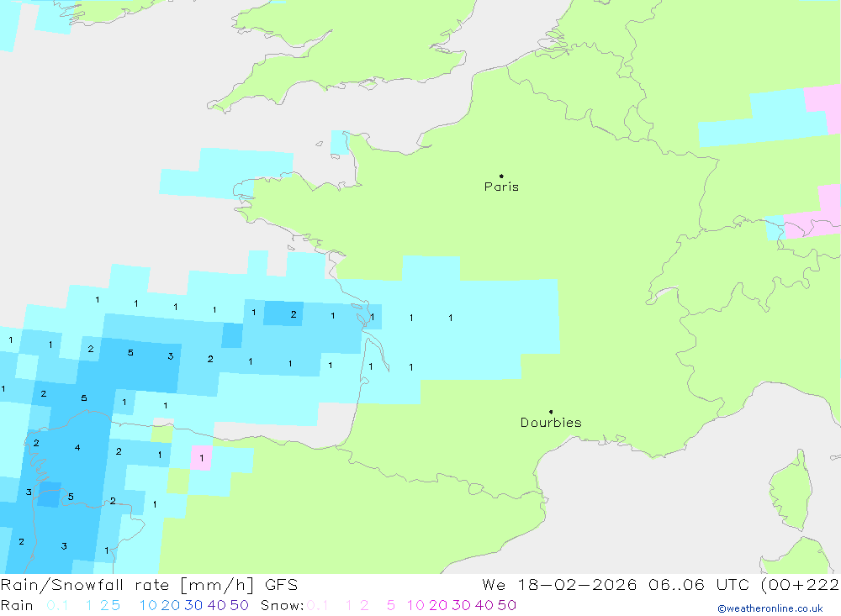Click the 'Rain' legend label
841x616 pixels.
[x=17, y=605]
